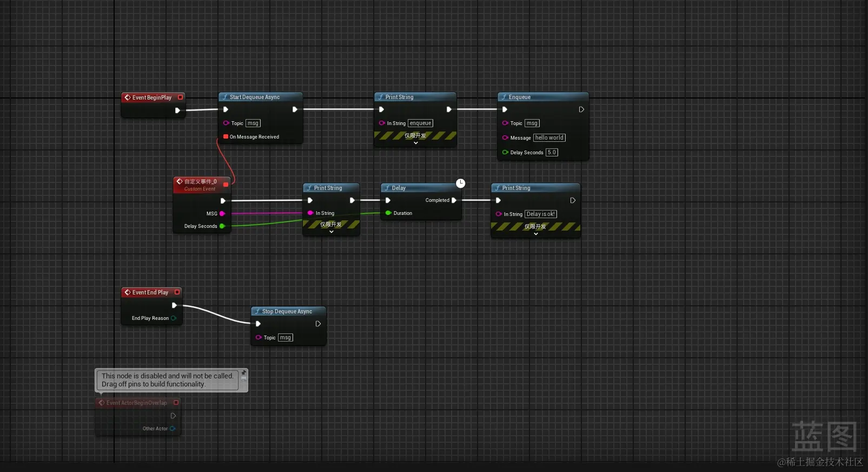Image resolution: width=868 pixels, height=472 pixels.
Task: Click Enqueue node output exec pin
Action: click(581, 109)
